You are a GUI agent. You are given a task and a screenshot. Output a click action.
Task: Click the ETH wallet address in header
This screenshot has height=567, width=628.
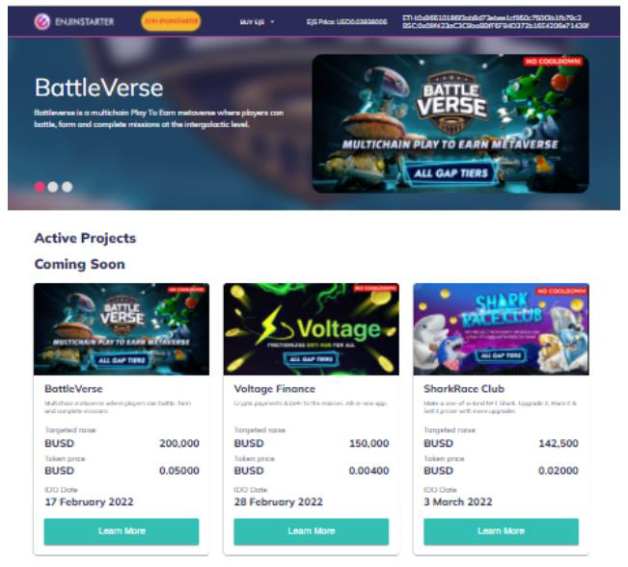tap(492, 18)
